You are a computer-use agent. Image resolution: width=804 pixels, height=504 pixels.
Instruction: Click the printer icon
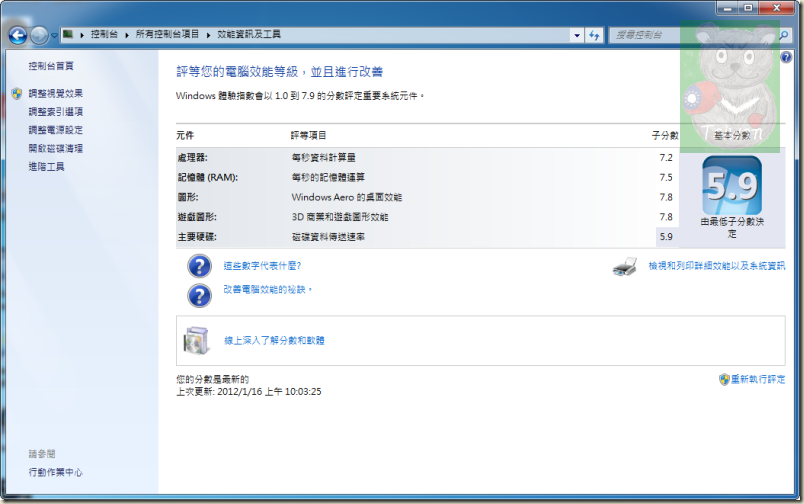625,267
